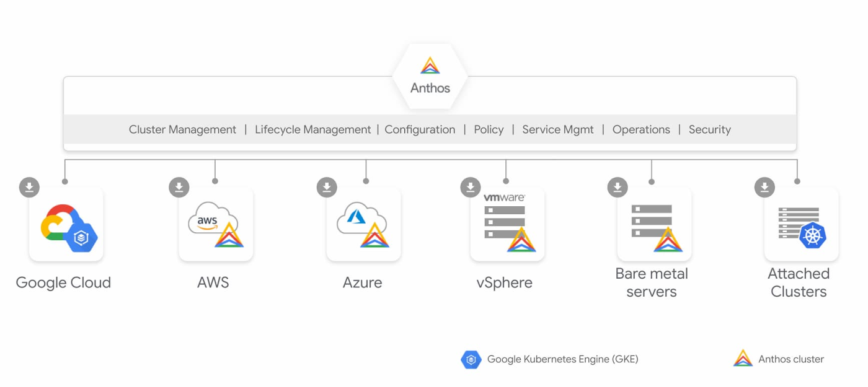Click the Attached Clusters Kubernetes icon
868x387 pixels.
pos(801,225)
